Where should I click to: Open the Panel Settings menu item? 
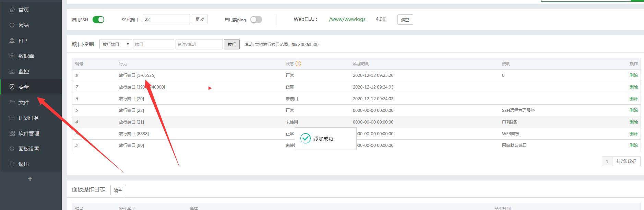pyautogui.click(x=28, y=149)
